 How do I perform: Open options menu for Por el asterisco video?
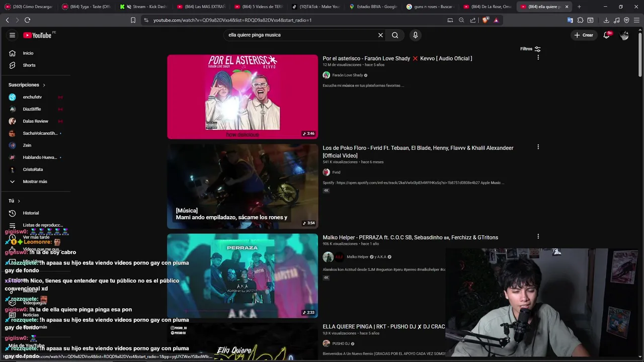click(538, 58)
